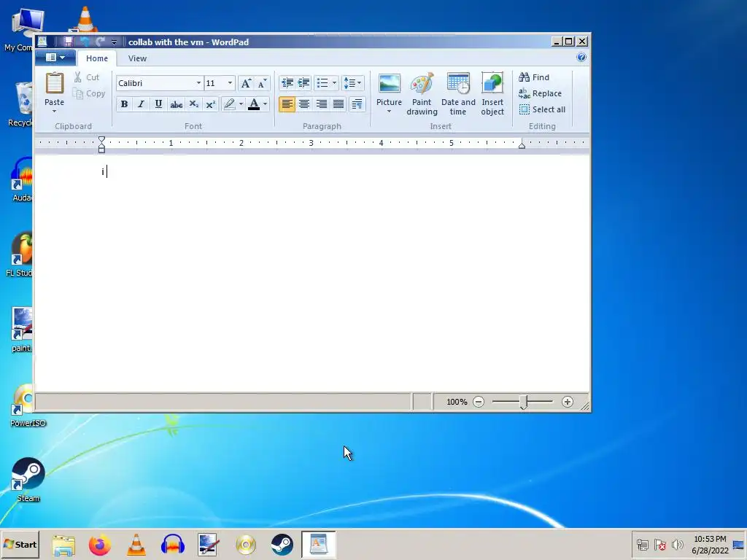Redo the last action

100,42
